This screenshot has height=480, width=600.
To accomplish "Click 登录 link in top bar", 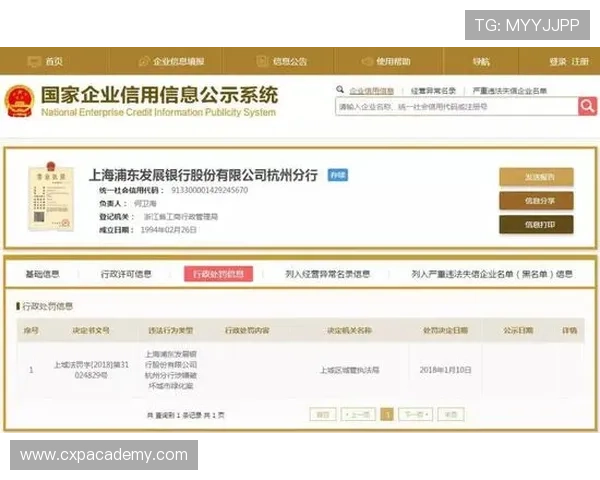I will 558,61.
